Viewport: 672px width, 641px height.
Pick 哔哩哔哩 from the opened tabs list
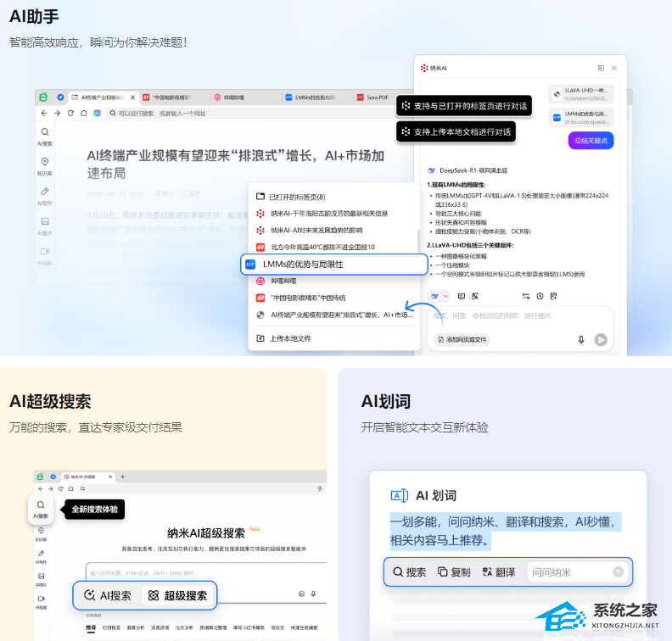pos(277,281)
